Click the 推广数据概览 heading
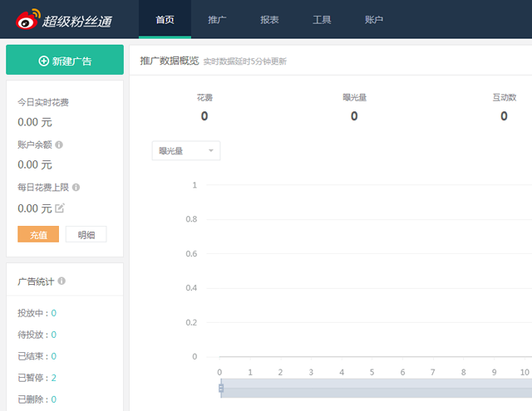 (170, 61)
